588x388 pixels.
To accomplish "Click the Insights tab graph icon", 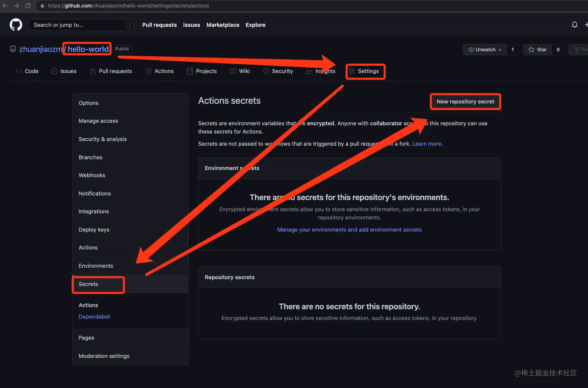I will (x=310, y=71).
